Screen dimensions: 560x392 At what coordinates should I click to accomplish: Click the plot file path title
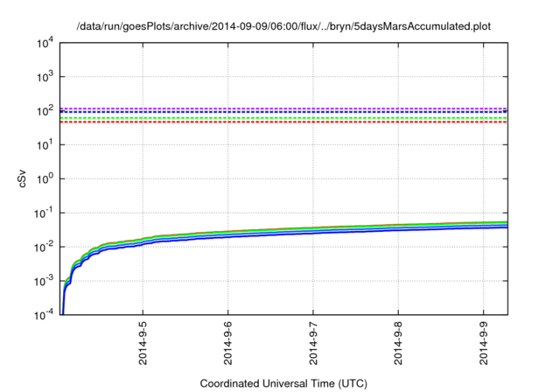283,26
